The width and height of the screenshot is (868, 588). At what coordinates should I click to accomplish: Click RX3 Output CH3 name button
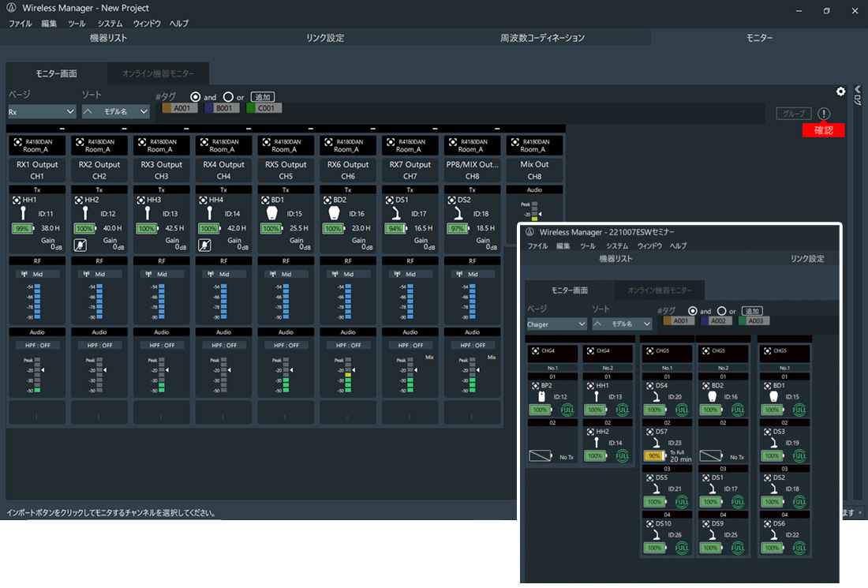pos(162,170)
